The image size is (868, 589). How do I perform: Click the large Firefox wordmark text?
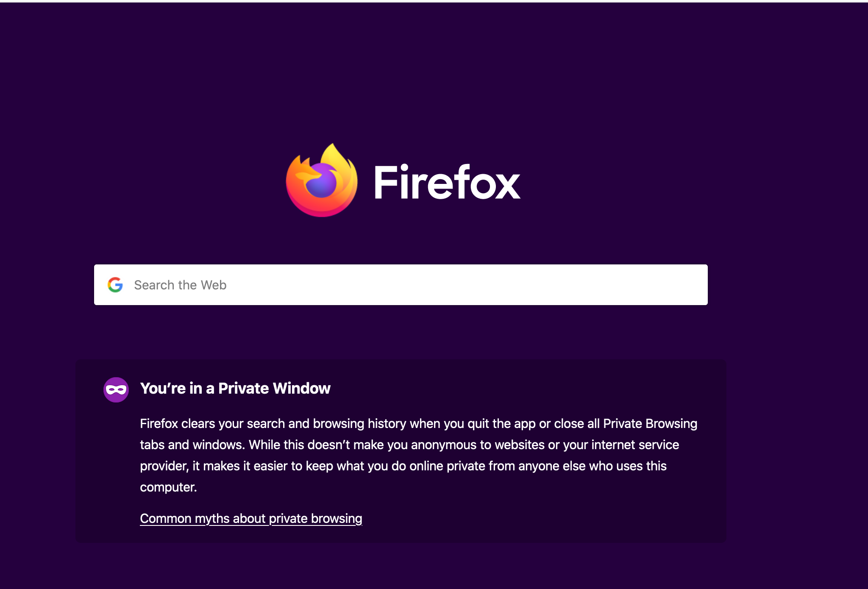(x=447, y=183)
